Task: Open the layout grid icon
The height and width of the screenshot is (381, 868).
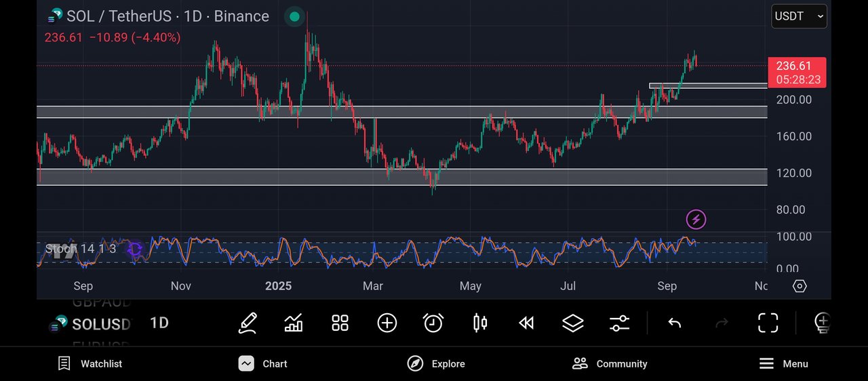Action: 340,323
